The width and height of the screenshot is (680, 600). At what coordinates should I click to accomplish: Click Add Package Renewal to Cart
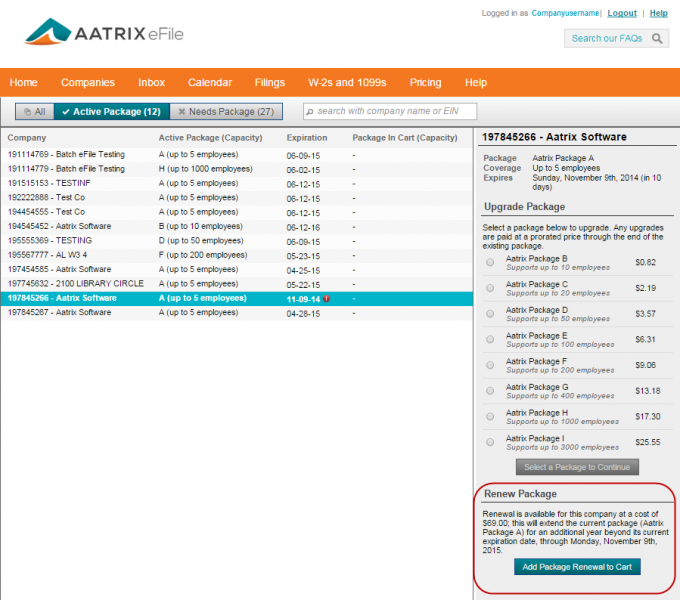point(577,567)
